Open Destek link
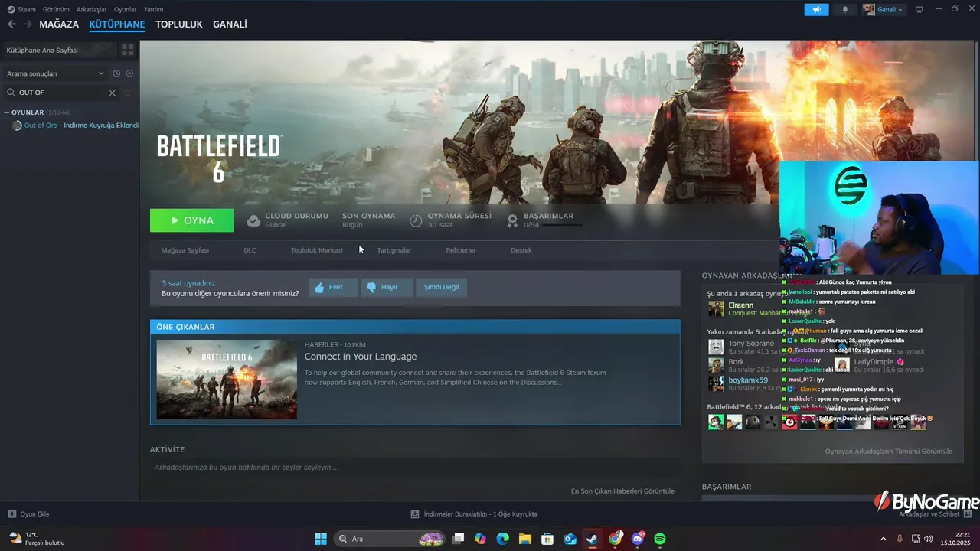 [x=521, y=250]
